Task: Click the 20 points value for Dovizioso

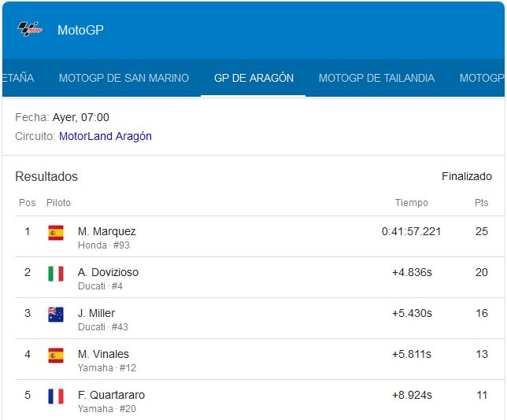Action: [x=482, y=272]
